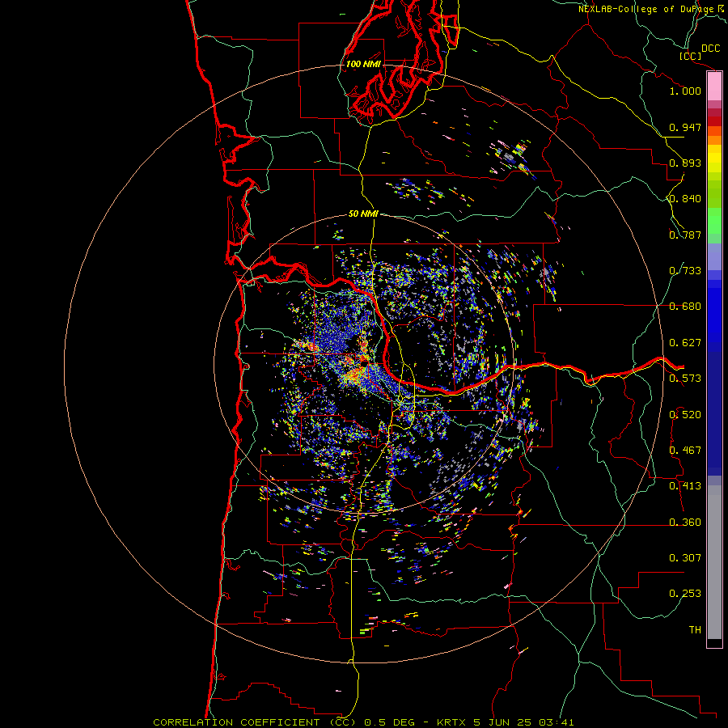This screenshot has height=728, width=728.
Task: Click the 0.467 scale value
Action: coord(685,451)
